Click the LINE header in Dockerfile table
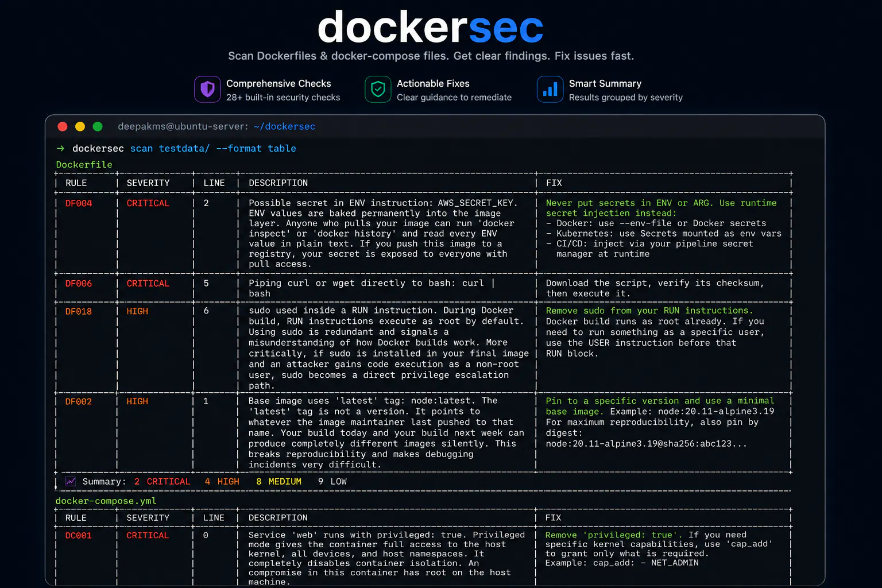The image size is (882, 588). coord(214,183)
